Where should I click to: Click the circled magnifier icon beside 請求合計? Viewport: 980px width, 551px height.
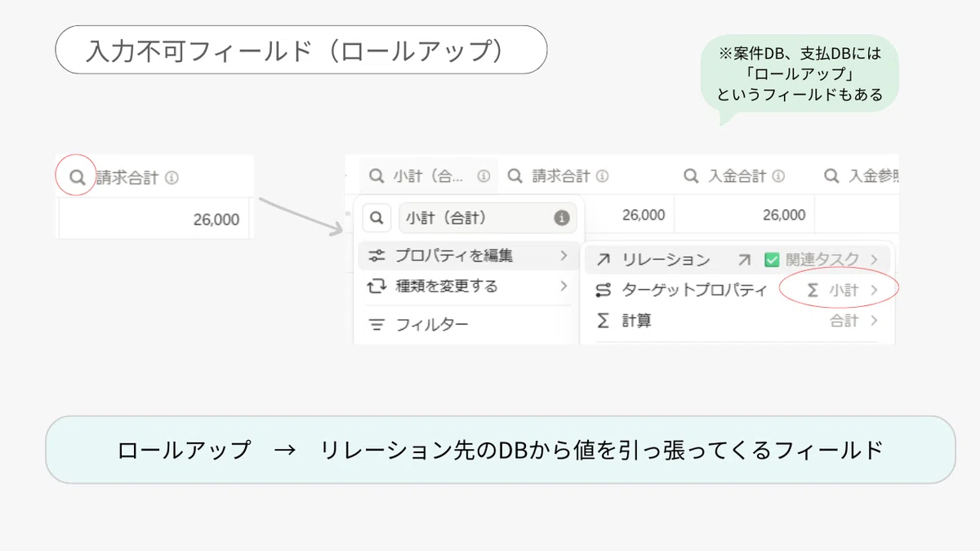click(x=77, y=177)
